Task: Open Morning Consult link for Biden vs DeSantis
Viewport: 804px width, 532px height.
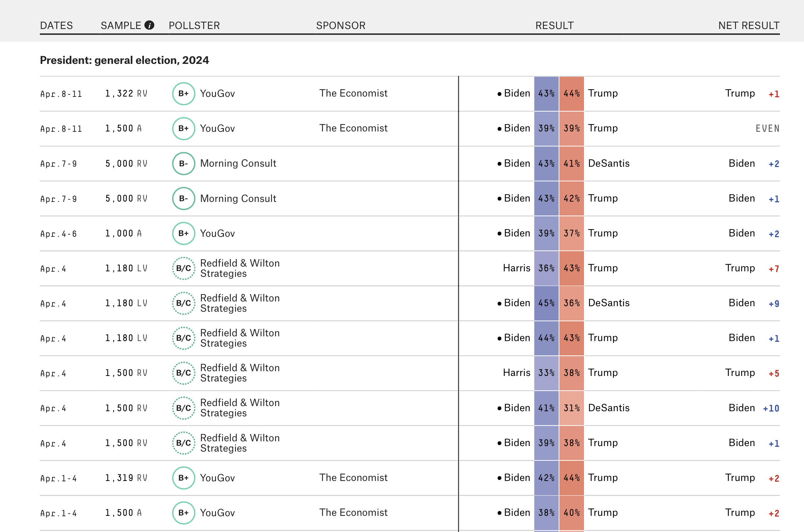Action: tap(238, 163)
